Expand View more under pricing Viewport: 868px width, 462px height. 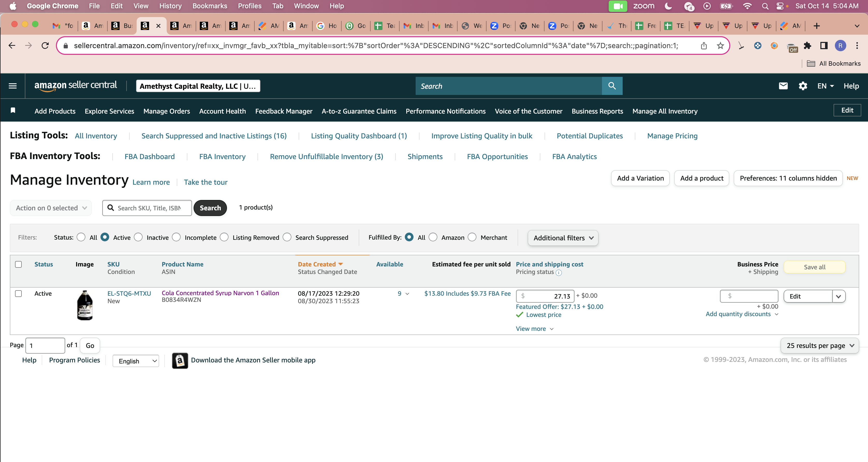click(535, 329)
